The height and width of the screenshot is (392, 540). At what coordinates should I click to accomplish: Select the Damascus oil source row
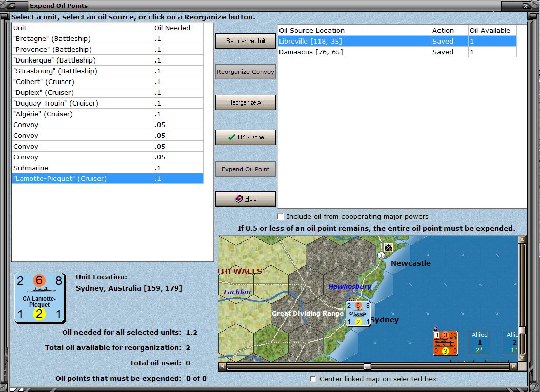coord(354,52)
